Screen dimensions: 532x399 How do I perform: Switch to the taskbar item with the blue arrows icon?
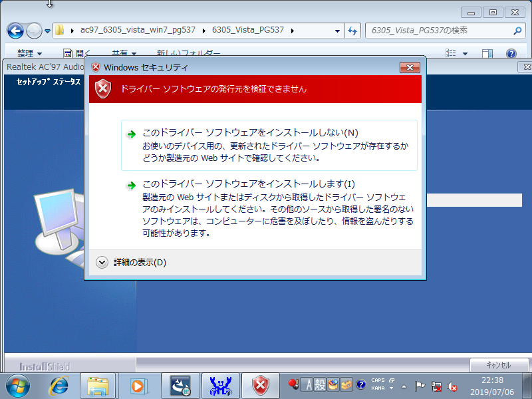point(180,386)
